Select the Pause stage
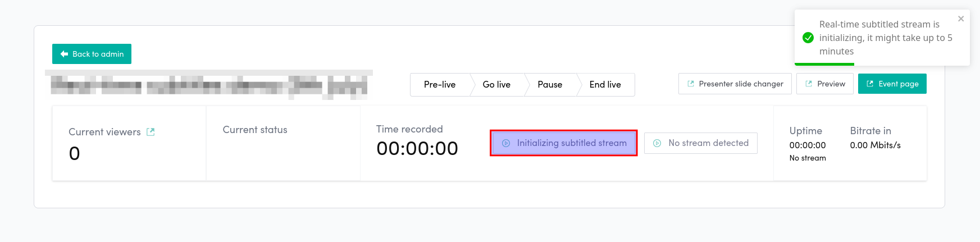Image resolution: width=980 pixels, height=242 pixels. (550, 85)
